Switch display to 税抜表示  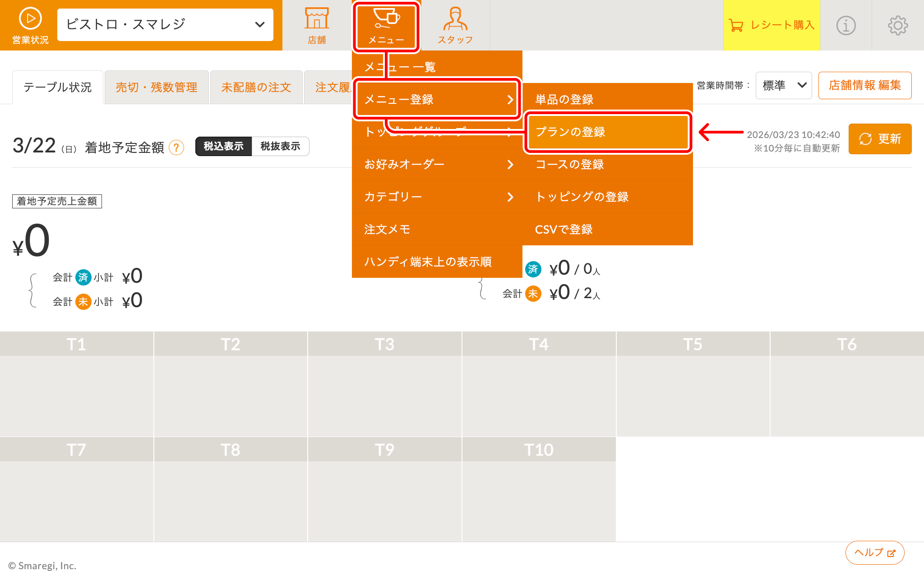(x=281, y=146)
